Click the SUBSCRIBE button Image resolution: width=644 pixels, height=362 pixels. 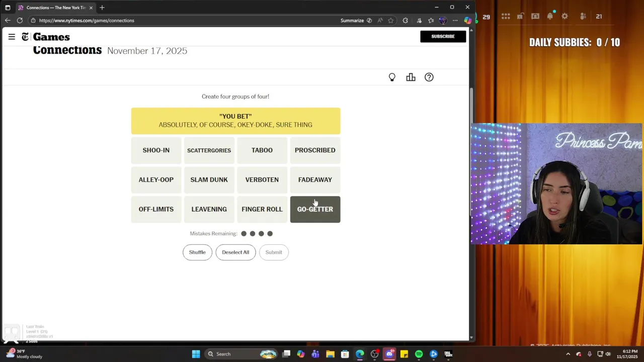pyautogui.click(x=443, y=36)
